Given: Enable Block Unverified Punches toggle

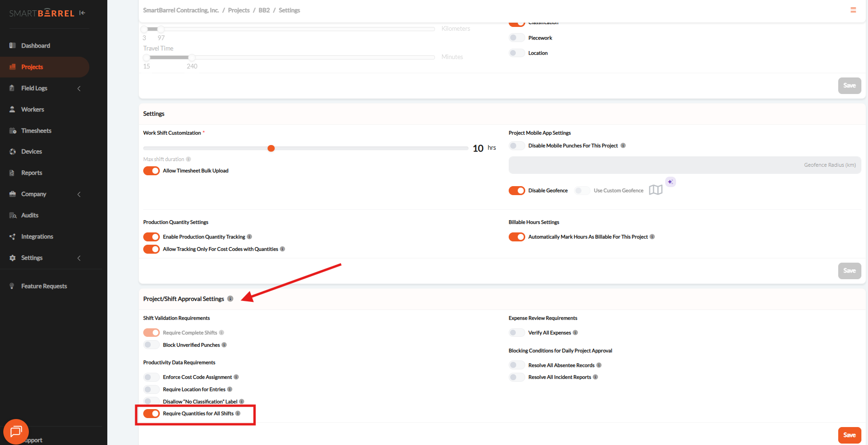Looking at the screenshot, I should pyautogui.click(x=151, y=345).
